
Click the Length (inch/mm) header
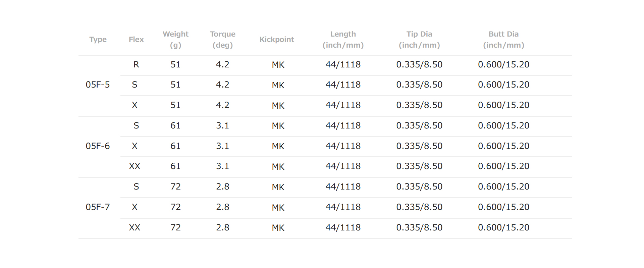point(343,40)
